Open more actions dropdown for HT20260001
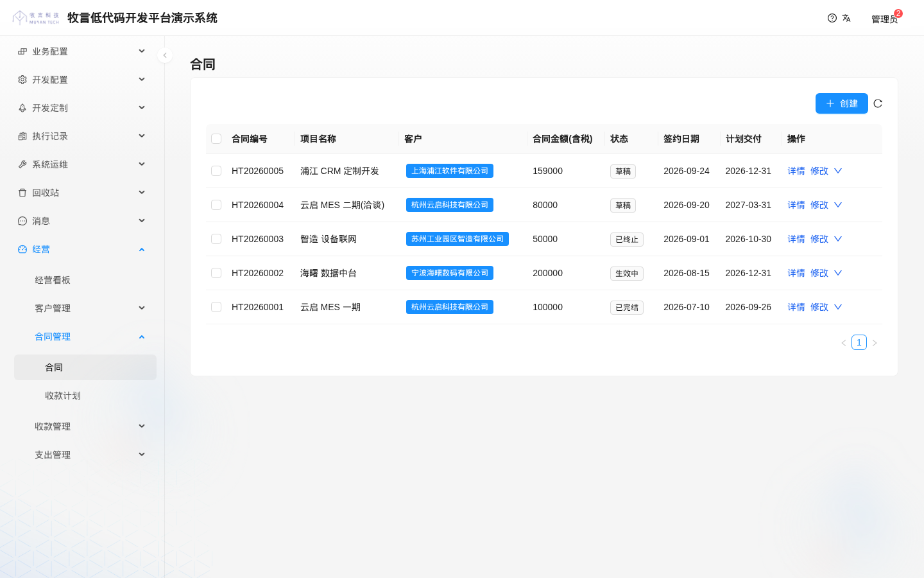 838,307
